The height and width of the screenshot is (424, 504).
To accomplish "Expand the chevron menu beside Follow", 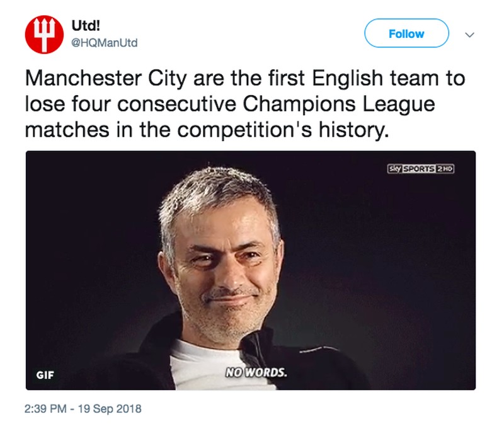I will (468, 35).
